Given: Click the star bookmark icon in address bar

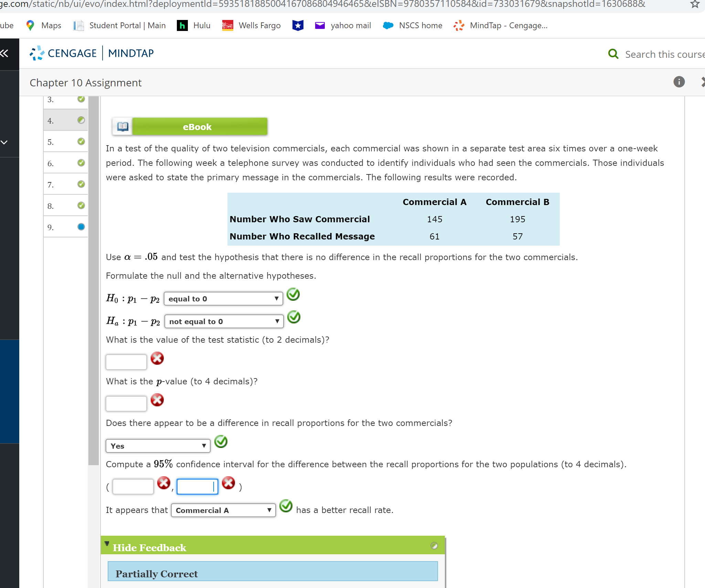Looking at the screenshot, I should point(695,4).
